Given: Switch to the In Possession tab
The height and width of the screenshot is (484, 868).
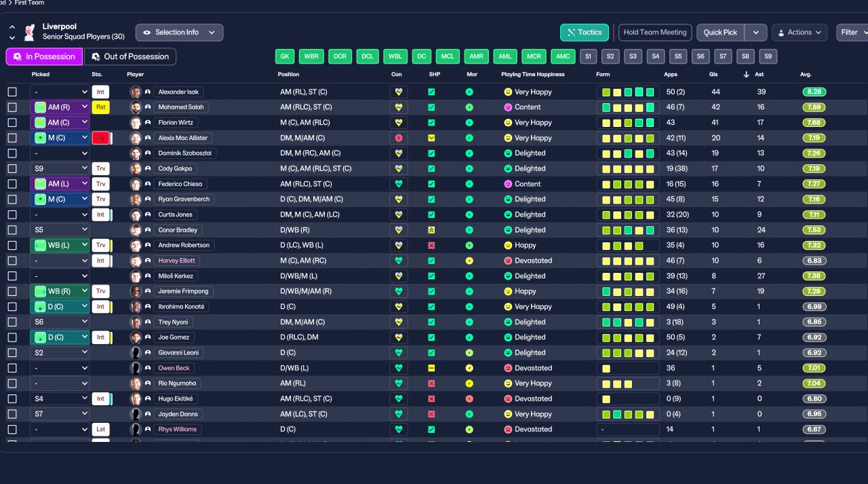Looking at the screenshot, I should coord(44,57).
